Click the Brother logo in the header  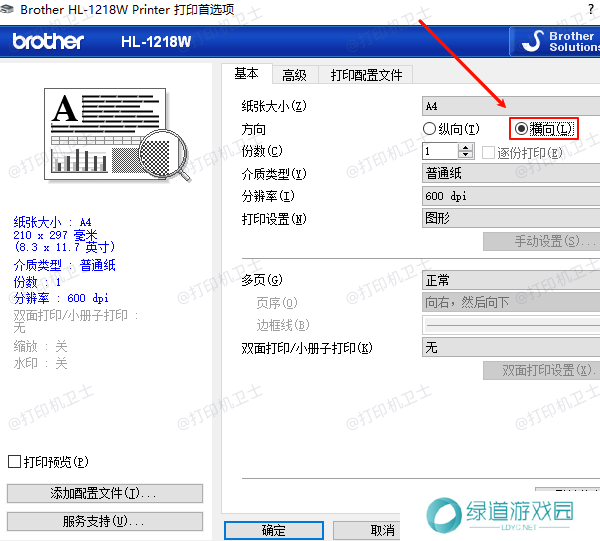[x=49, y=42]
